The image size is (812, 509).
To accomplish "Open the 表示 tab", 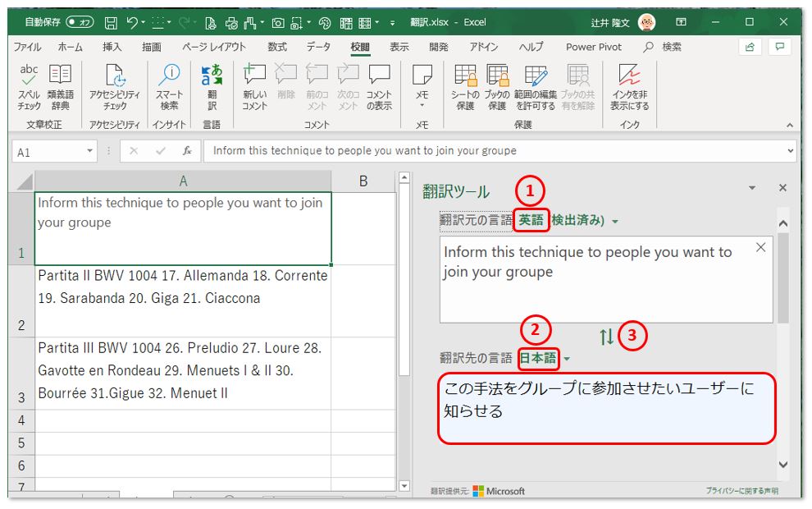I will coord(399,47).
